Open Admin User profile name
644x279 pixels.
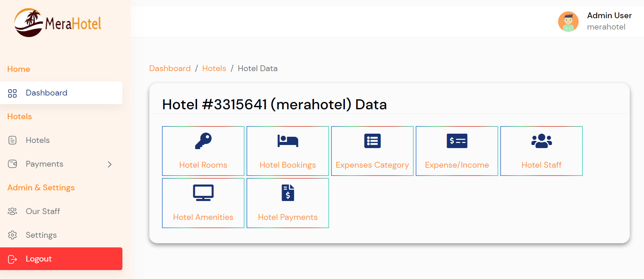[609, 15]
